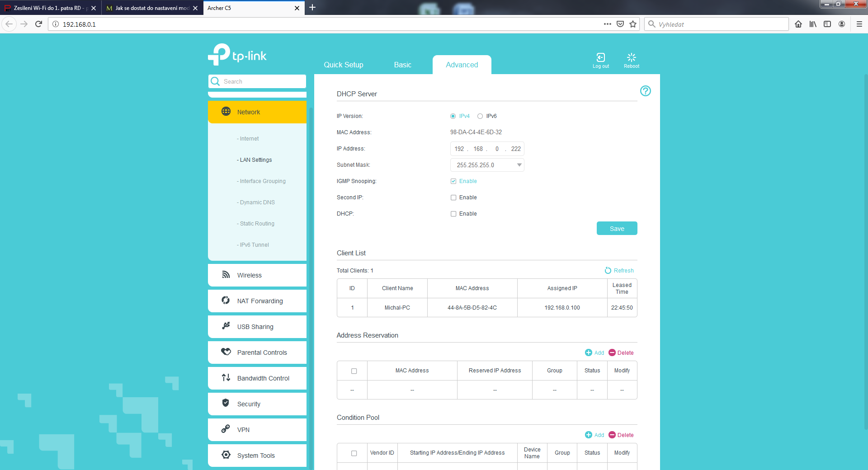Open the Firefox hamburger menu
This screenshot has height=470, width=868.
tap(859, 24)
